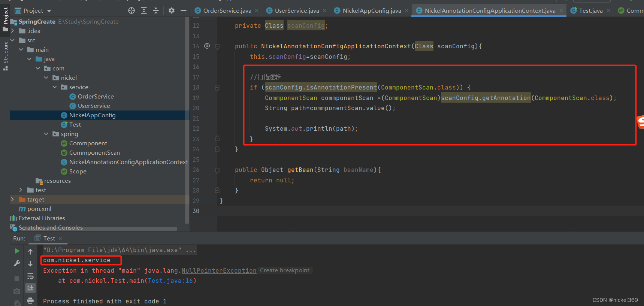Close the Test run tab
The image size is (644, 306).
pos(60,239)
